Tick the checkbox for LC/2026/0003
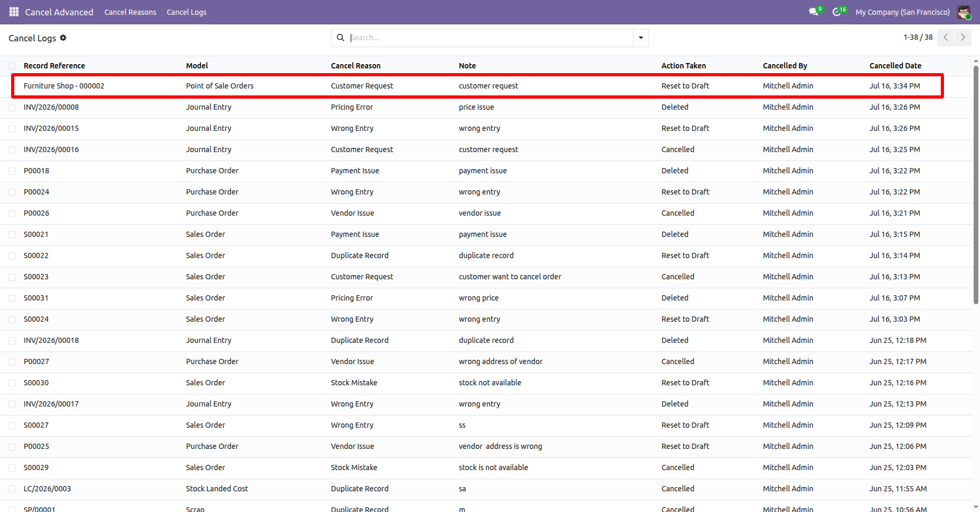Viewport: 980px width, 512px height. 12,489
